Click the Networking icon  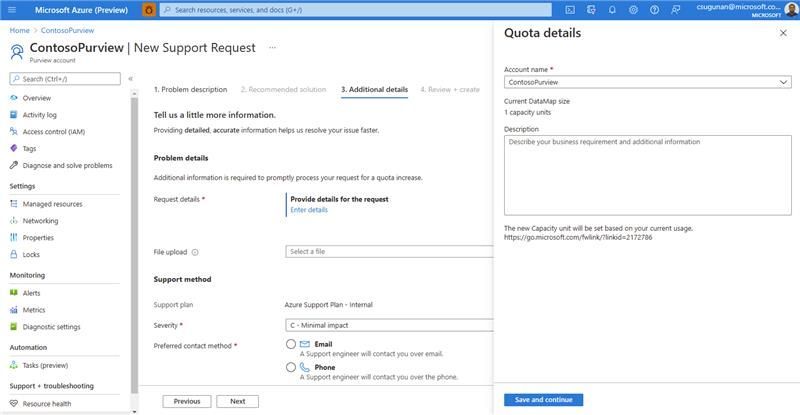(x=14, y=221)
